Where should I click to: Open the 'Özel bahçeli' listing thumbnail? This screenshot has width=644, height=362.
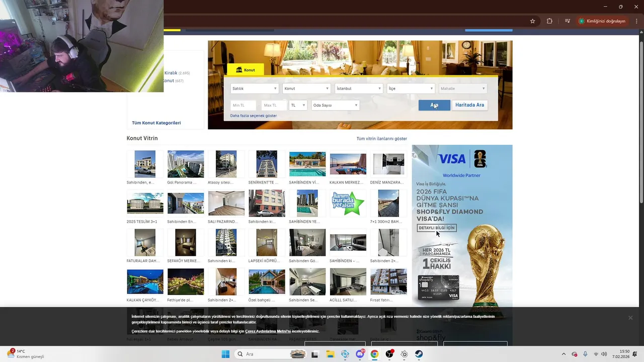pos(267,282)
